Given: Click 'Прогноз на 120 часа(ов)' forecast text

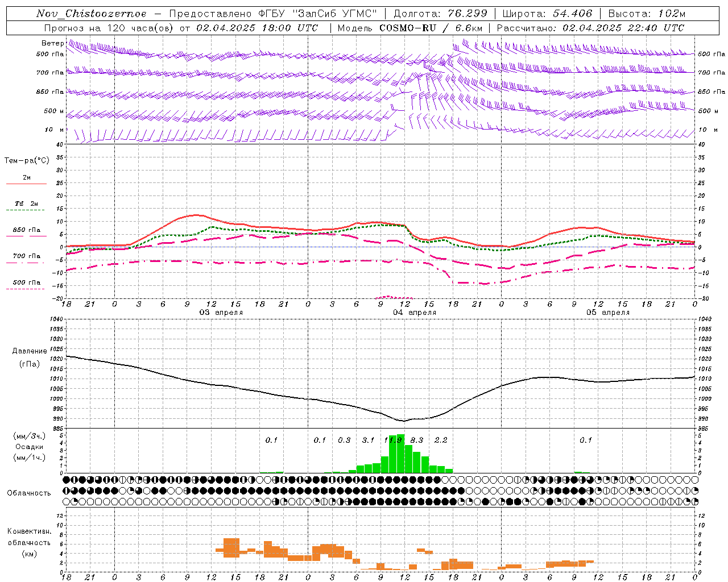Looking at the screenshot, I should pos(109,28).
